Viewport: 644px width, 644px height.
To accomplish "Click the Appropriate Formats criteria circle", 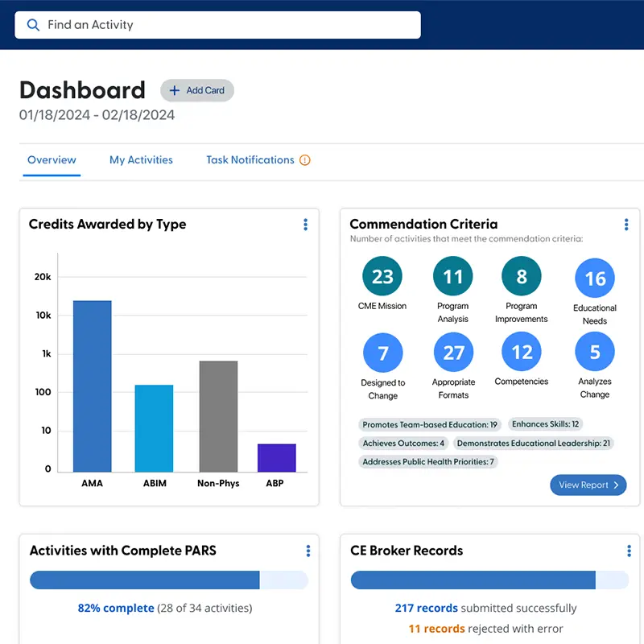I will click(453, 353).
